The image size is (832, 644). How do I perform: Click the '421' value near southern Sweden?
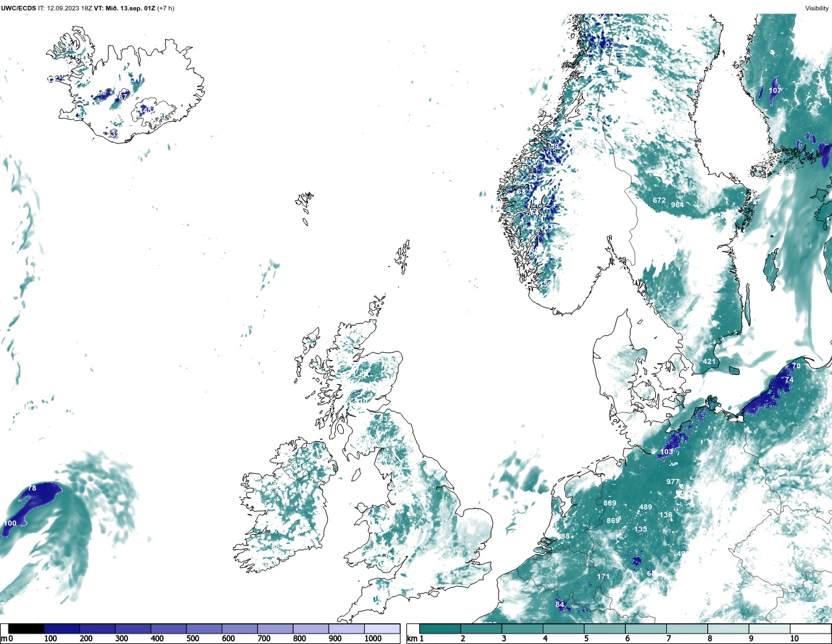[x=709, y=361]
